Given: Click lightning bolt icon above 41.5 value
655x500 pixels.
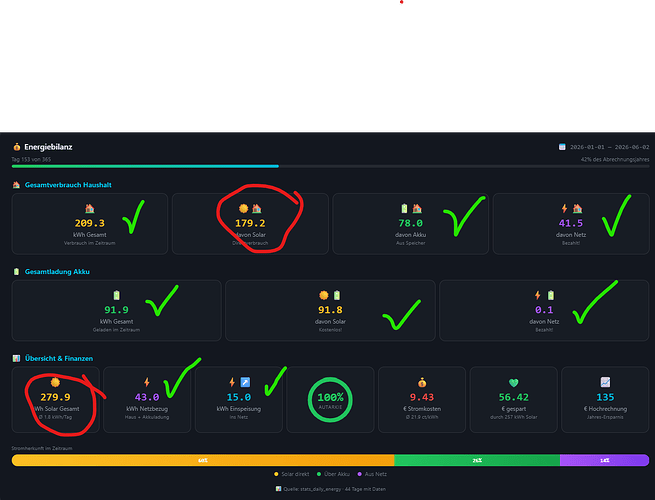Looking at the screenshot, I should coord(564,208).
